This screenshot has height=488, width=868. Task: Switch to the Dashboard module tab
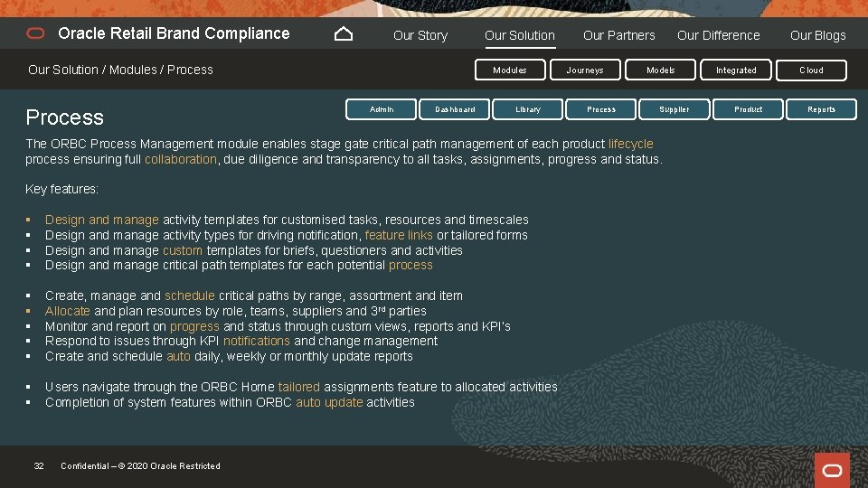tap(455, 109)
